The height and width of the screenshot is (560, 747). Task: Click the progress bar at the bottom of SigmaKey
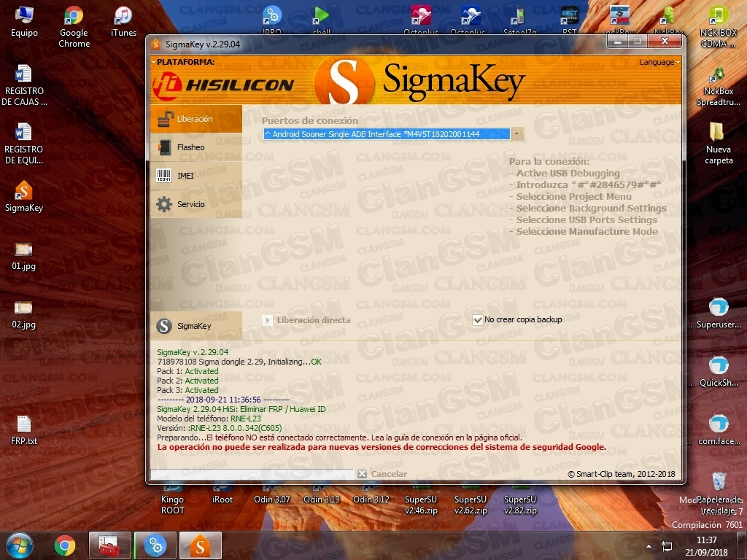point(252,474)
